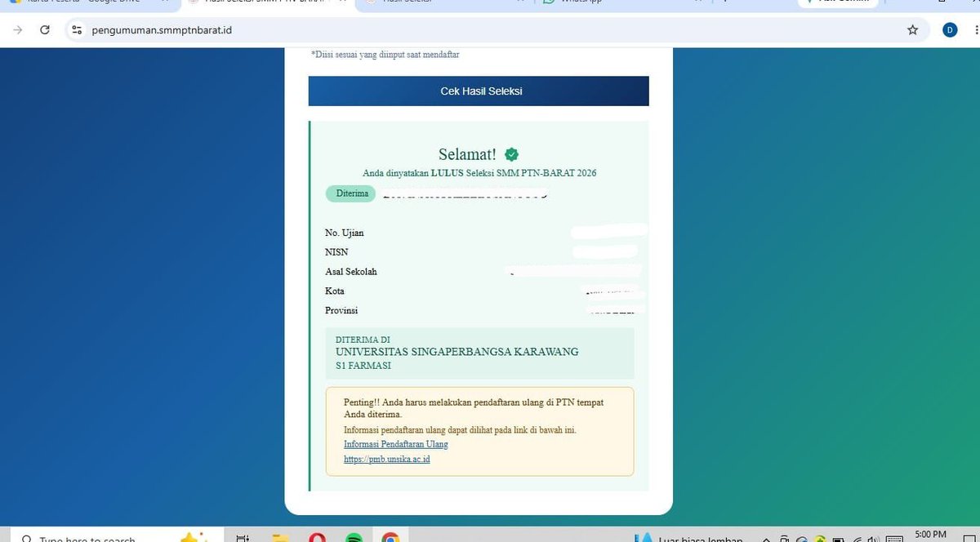Open Opera from the taskbar

click(x=317, y=537)
